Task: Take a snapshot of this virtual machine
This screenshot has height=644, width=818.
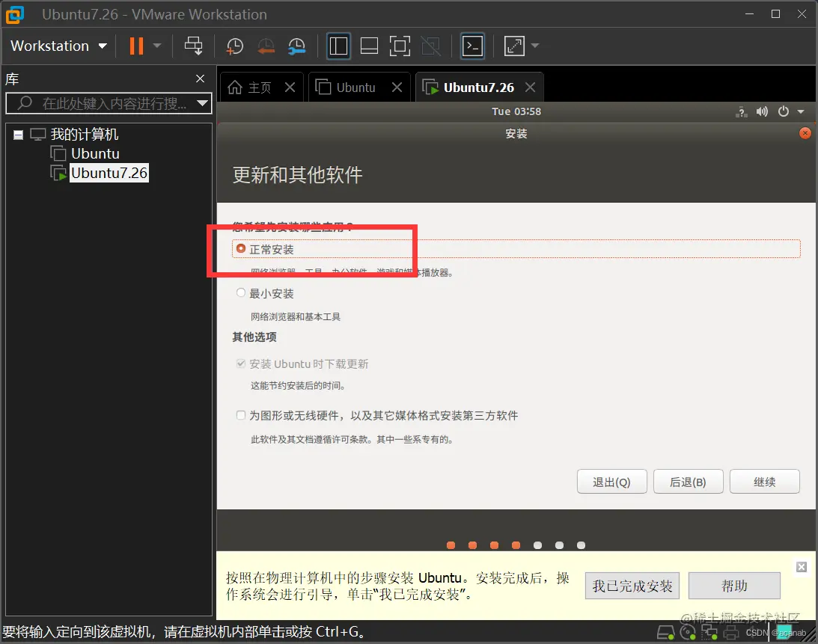Action: click(235, 46)
